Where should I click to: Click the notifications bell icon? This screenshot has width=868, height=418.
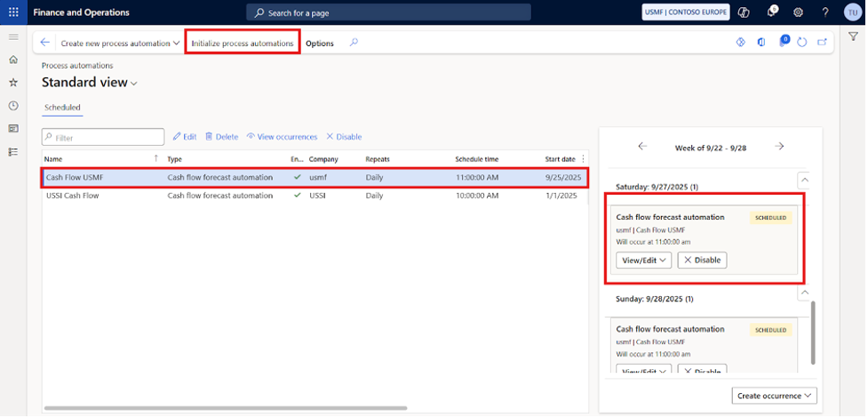point(771,12)
